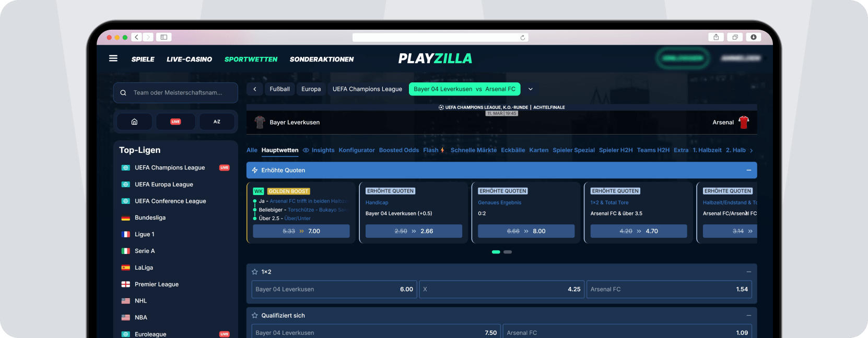The height and width of the screenshot is (338, 868).
Task: Click the Bundesliga German flag icon
Action: (126, 218)
